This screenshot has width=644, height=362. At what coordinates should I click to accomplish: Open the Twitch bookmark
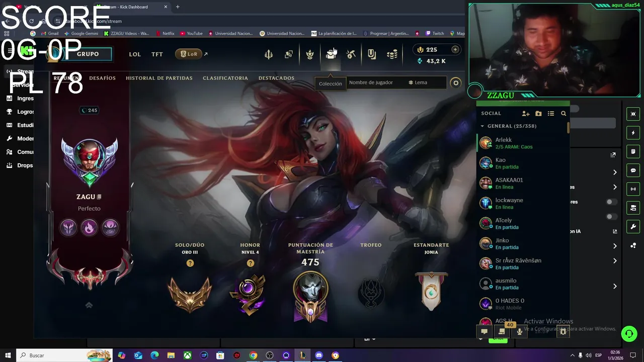435,34
